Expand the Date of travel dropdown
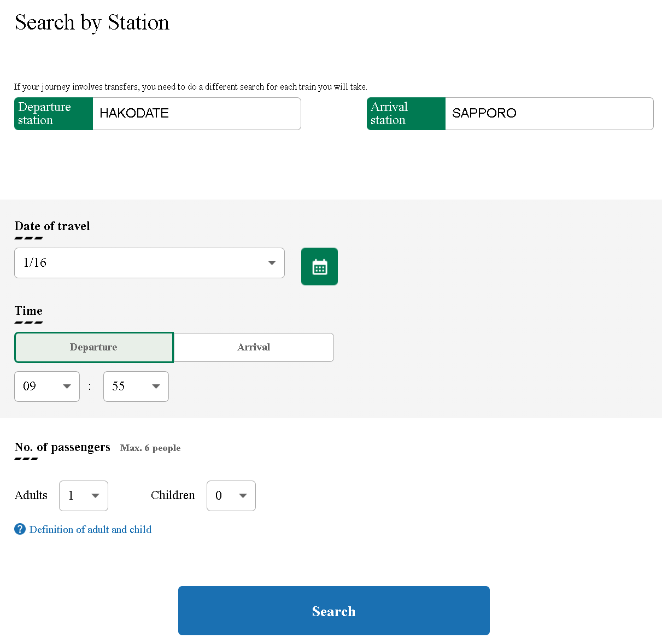662x644 pixels. pos(149,263)
